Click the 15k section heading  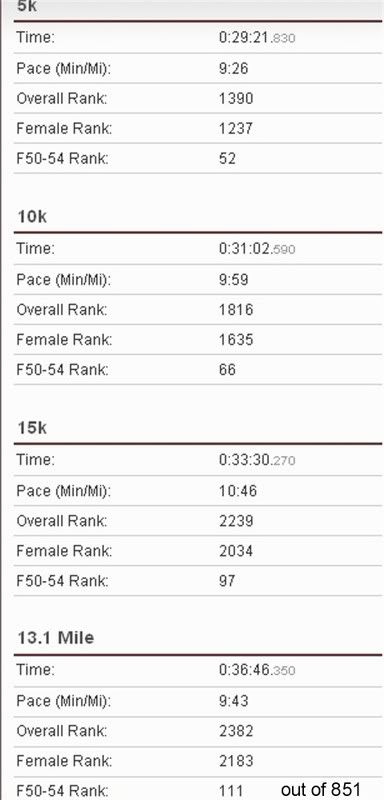tap(32, 428)
